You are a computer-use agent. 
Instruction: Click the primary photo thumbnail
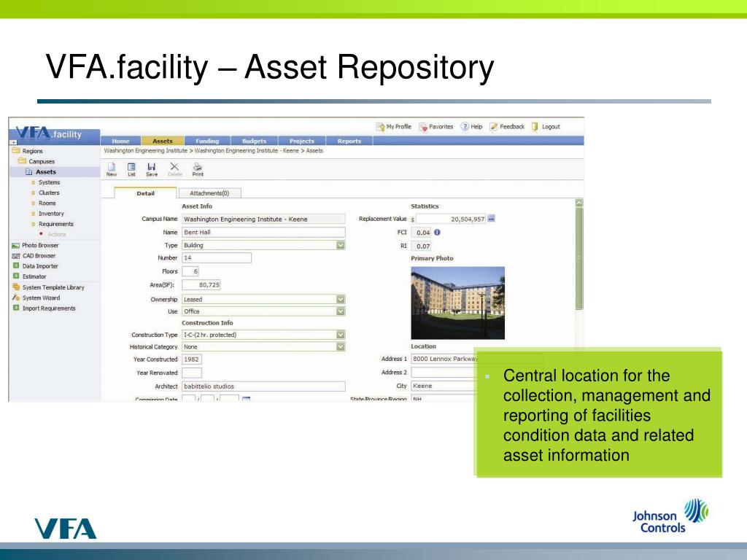point(458,303)
